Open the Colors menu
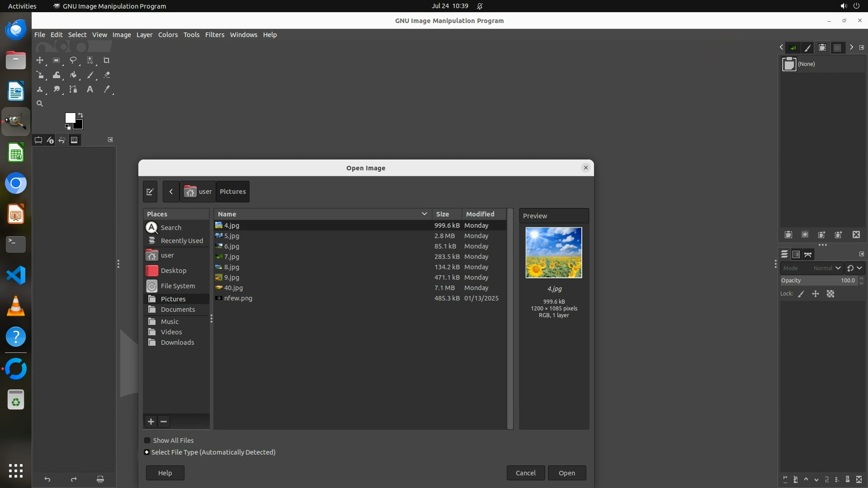 point(168,35)
